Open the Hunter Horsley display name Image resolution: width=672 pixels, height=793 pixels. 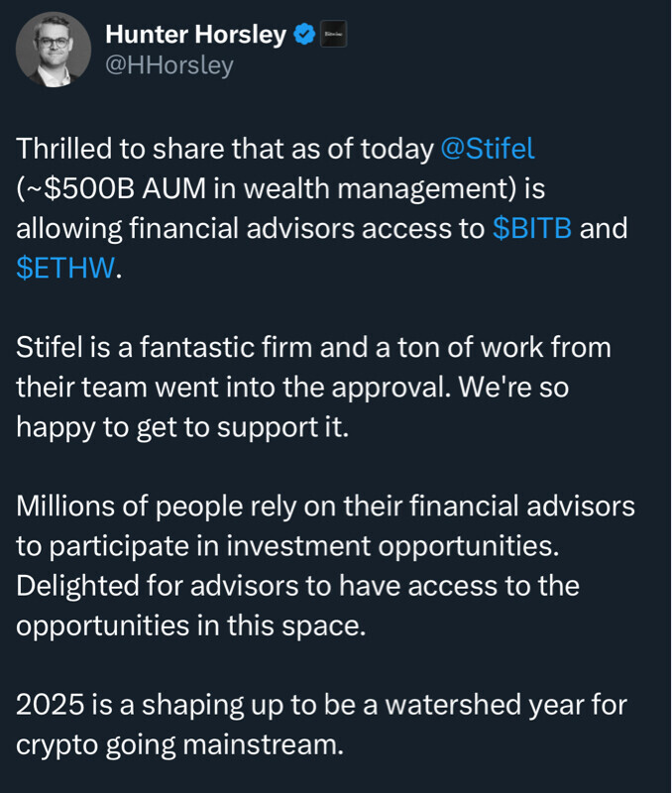click(196, 35)
